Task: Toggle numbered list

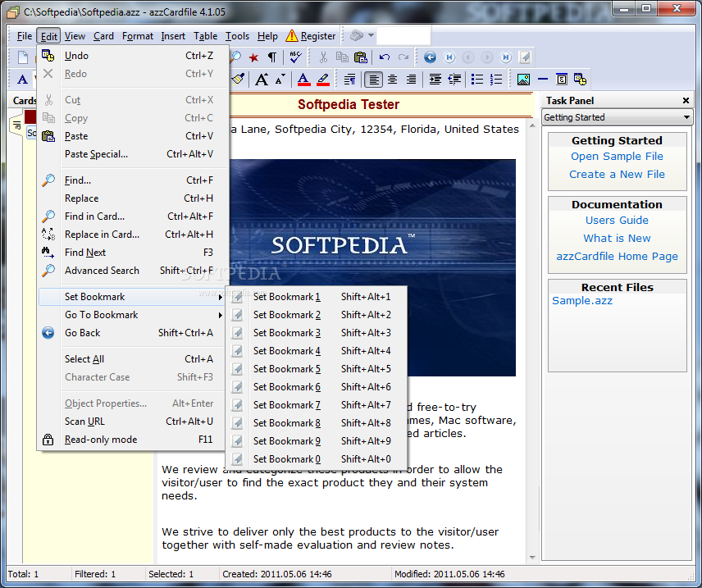Action: (x=496, y=80)
